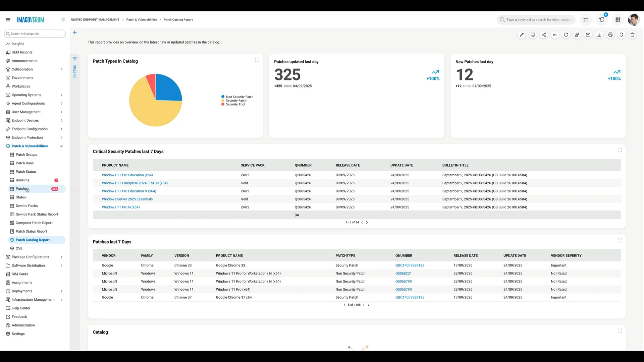
Task: Open Windows Server 2025 Essentials link
Action: click(127, 199)
